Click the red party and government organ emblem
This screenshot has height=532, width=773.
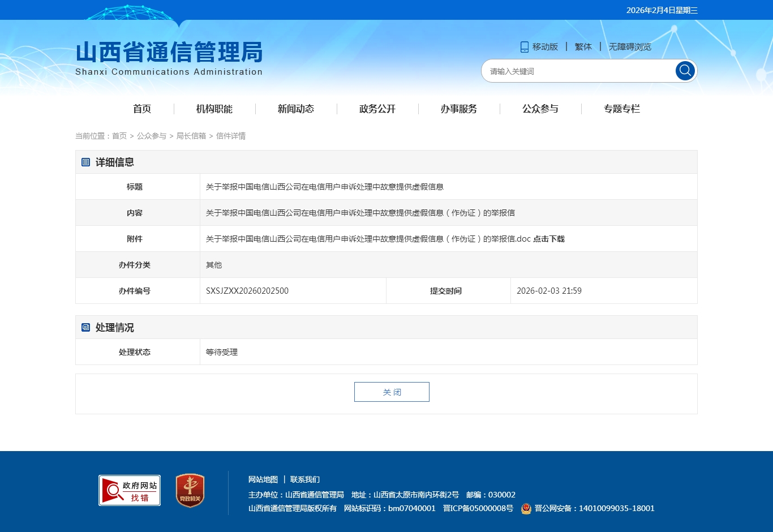[x=190, y=490]
